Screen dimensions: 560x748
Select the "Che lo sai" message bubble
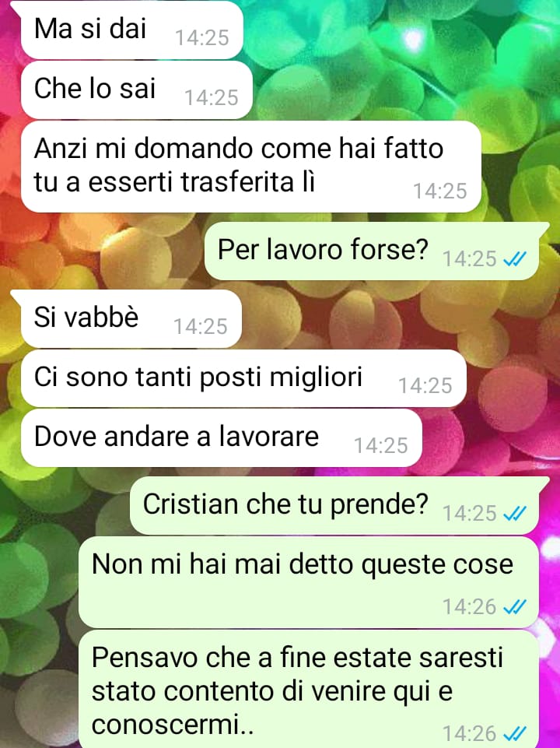click(136, 90)
